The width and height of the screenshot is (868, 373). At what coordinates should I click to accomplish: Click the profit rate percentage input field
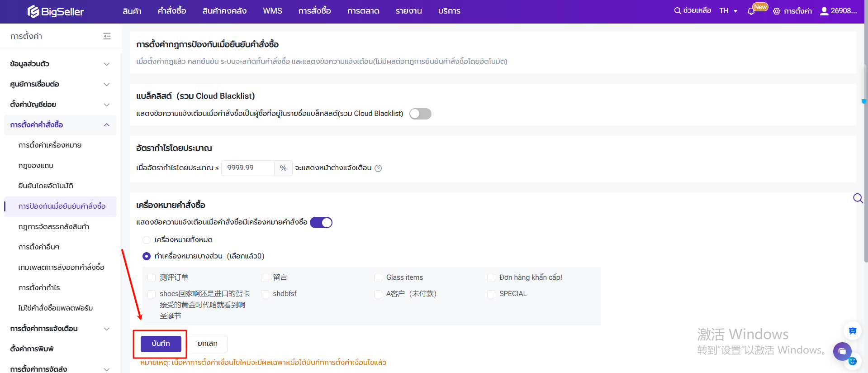pos(247,168)
